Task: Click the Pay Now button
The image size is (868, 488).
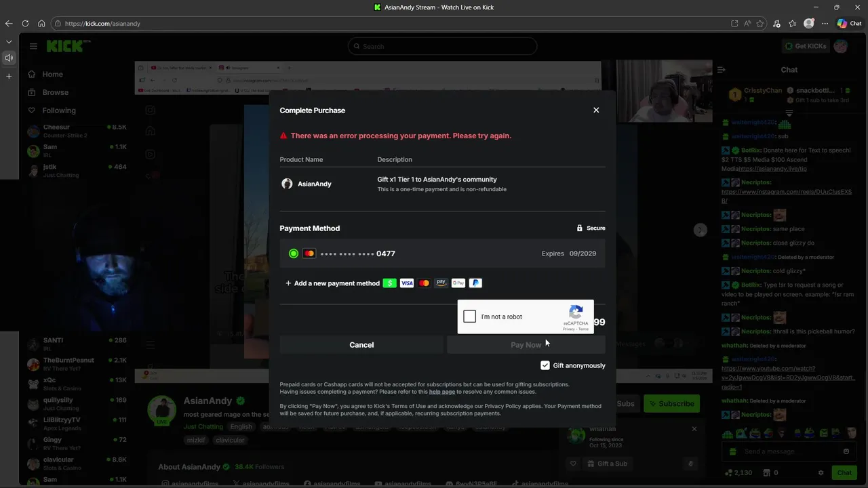Action: point(526,345)
